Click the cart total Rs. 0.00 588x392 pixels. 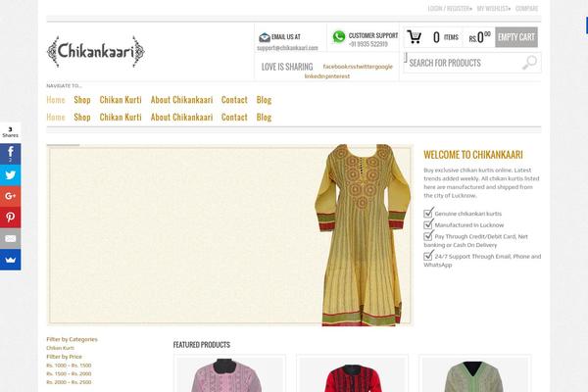tap(479, 37)
